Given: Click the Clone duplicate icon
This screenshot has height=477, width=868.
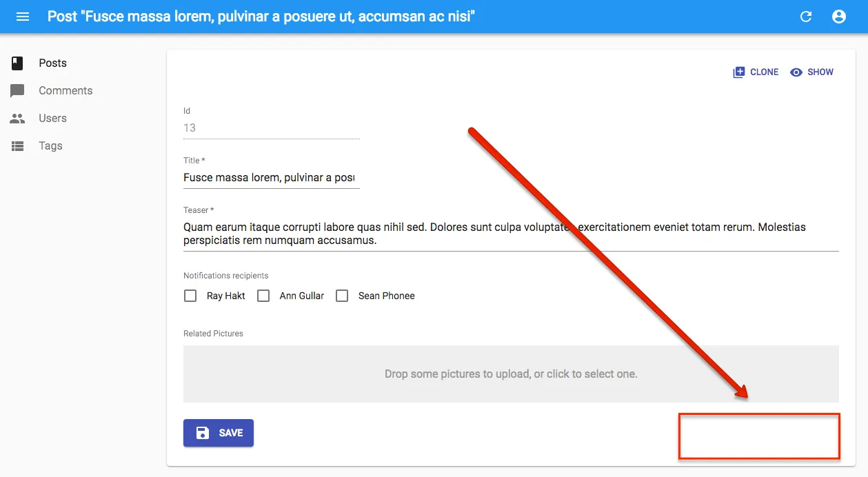Looking at the screenshot, I should 738,72.
